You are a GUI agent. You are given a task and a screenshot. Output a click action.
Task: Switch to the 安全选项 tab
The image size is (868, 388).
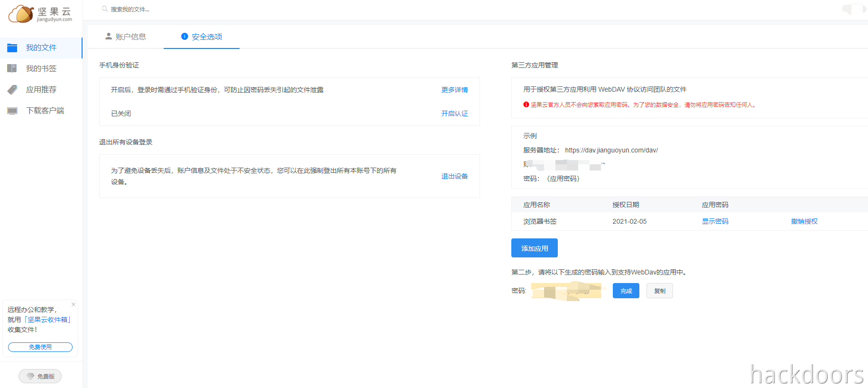(202, 37)
